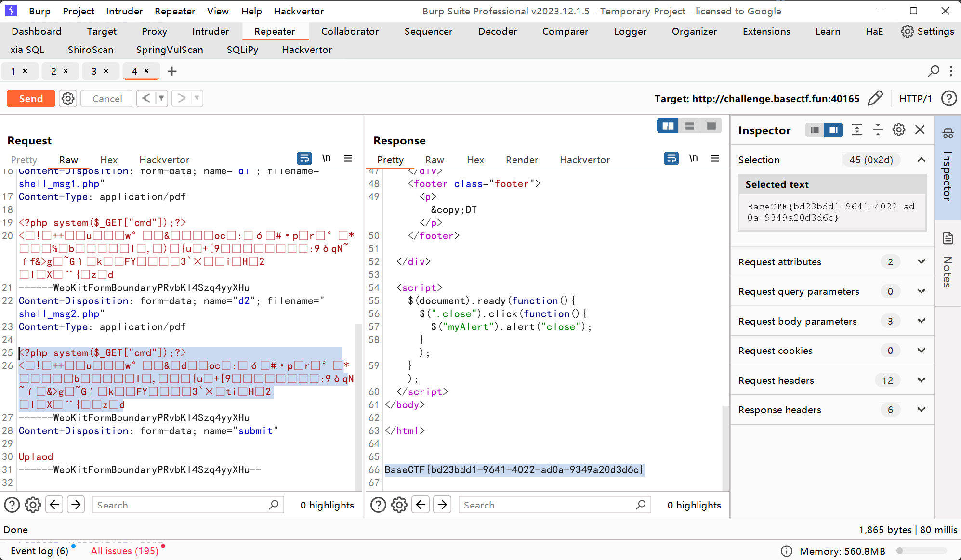Switch Request view to Hex
Screen dimensions: 961x560
click(109, 160)
